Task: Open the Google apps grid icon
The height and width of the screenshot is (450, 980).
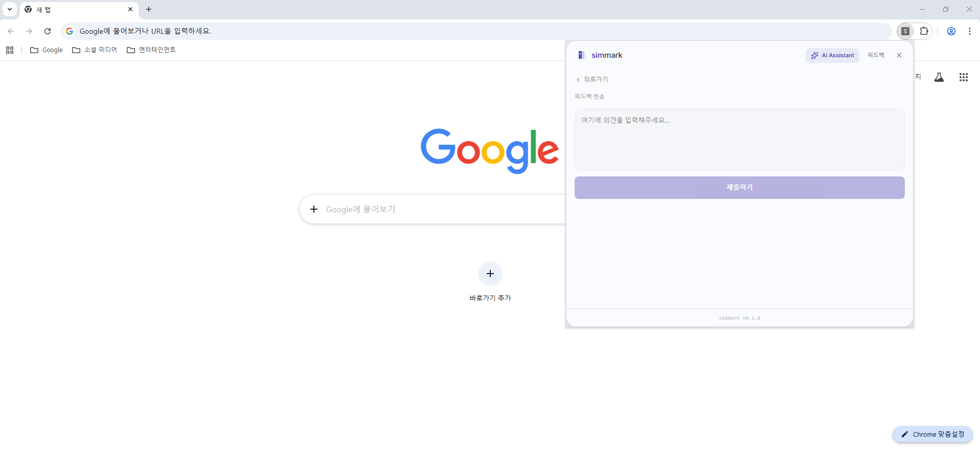Action: pos(964,77)
